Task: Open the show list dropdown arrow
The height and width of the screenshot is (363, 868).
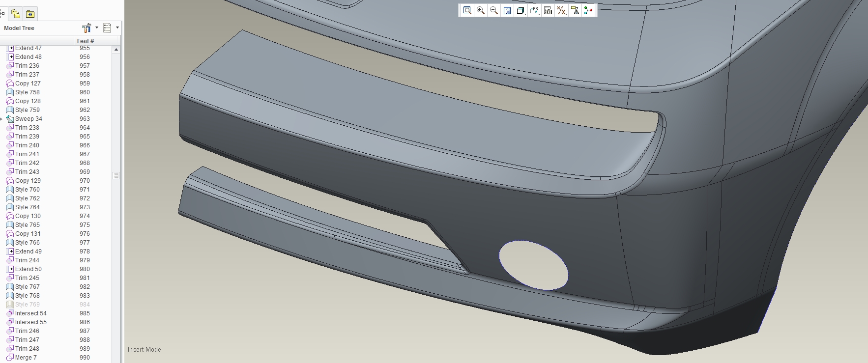Action: 117,28
